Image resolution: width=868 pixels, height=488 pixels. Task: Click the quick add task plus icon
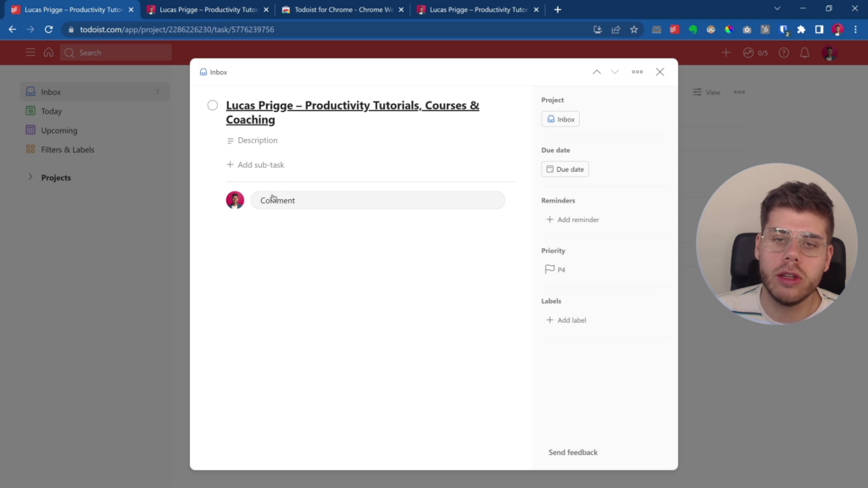pyautogui.click(x=726, y=53)
